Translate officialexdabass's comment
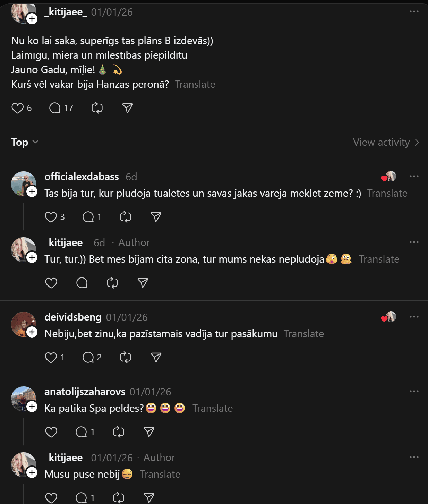The height and width of the screenshot is (504, 428). coord(387,193)
